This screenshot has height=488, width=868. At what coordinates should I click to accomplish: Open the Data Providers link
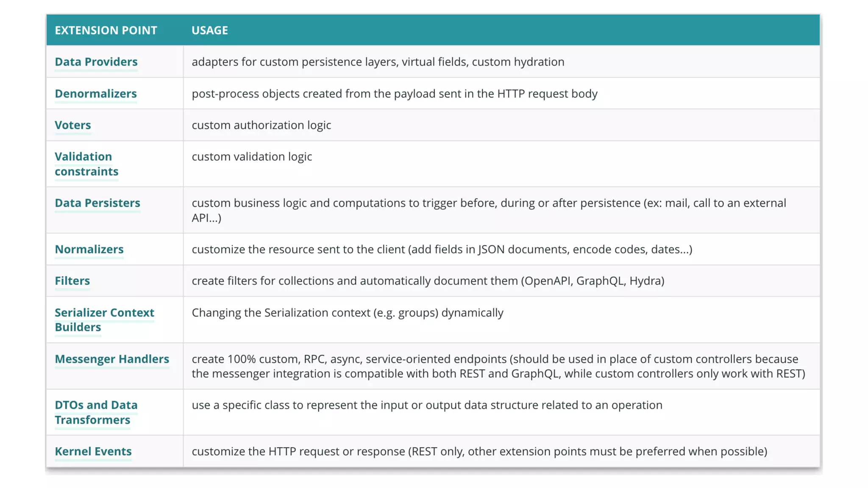96,62
